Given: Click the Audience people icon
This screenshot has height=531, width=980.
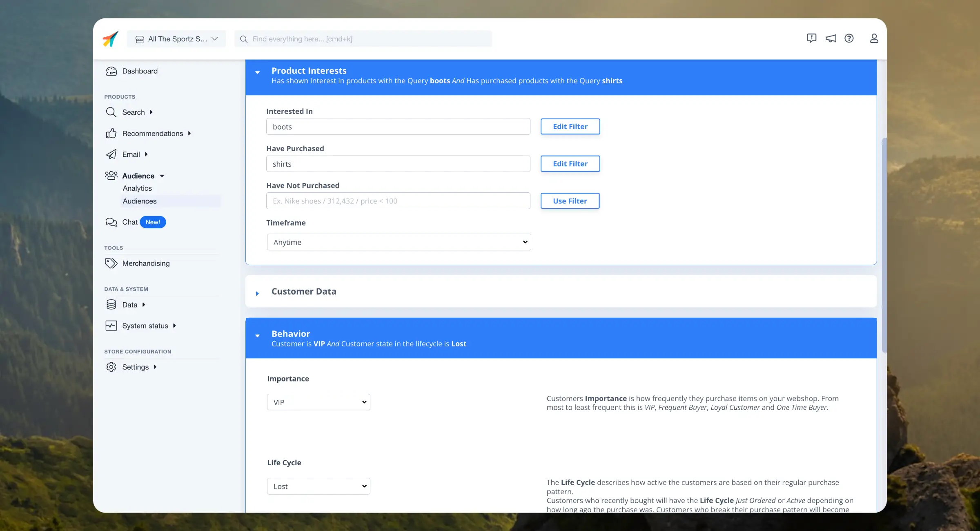Looking at the screenshot, I should (x=111, y=176).
